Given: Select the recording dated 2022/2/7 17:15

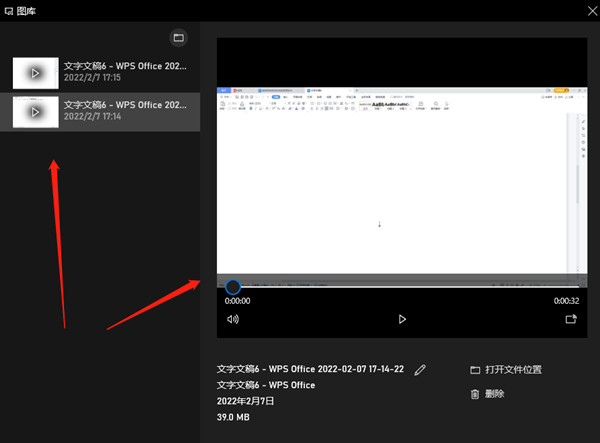Looking at the screenshot, I should click(100, 73).
